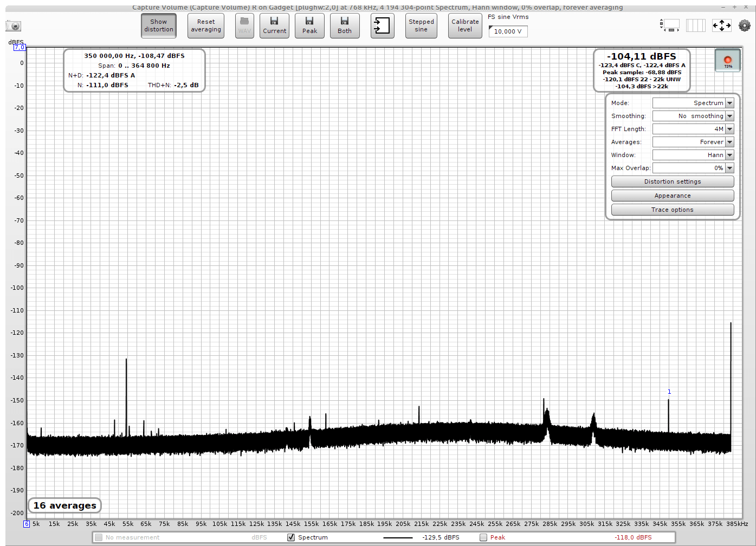Open the Averages dropdown set to Forever
The image size is (756, 546).
[x=693, y=142]
